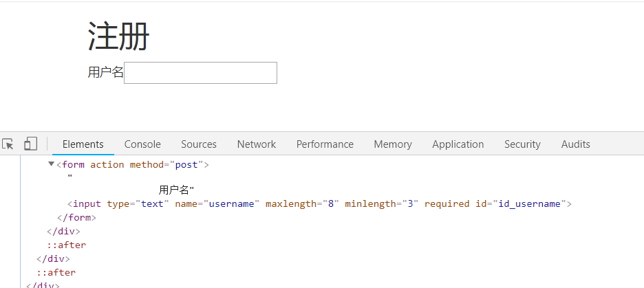Select the </div> line below </form>
Viewport: 644px width, 288px height.
64,232
